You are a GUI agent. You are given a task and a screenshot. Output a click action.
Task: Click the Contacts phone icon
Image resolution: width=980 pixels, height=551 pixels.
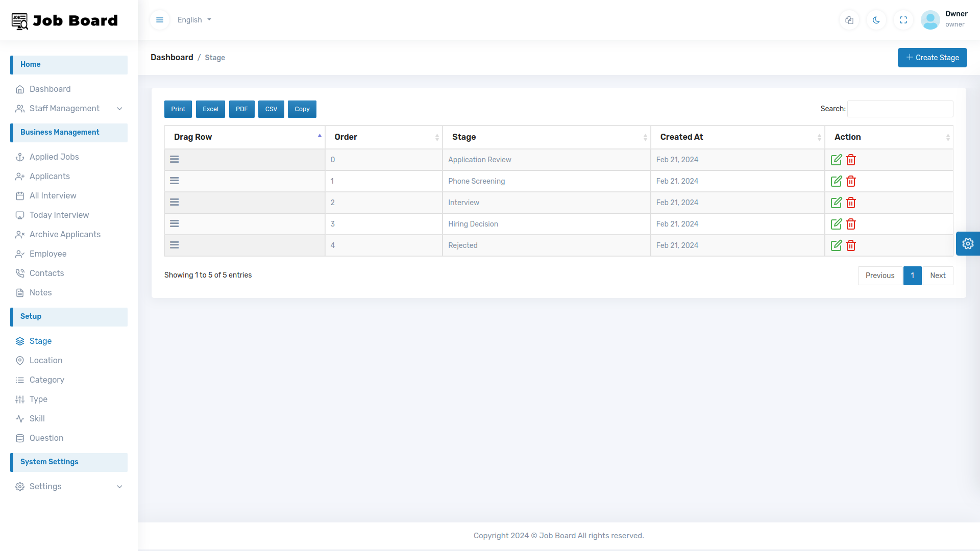tap(20, 273)
